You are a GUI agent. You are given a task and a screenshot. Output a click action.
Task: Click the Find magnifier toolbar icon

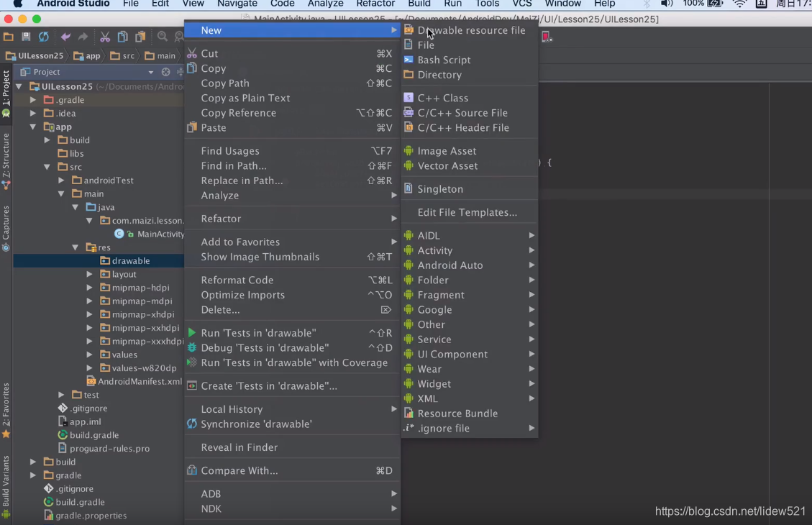click(163, 36)
